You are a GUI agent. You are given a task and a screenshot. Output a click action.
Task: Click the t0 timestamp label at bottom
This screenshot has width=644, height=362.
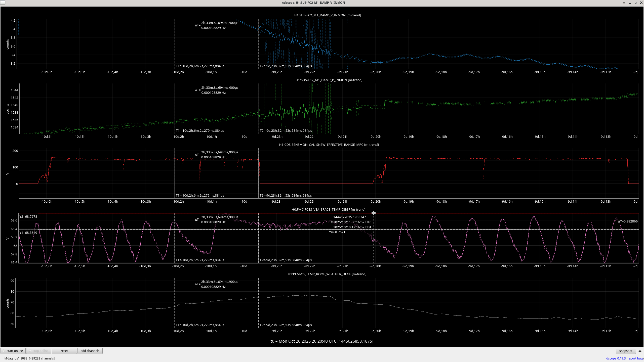(x=322, y=341)
